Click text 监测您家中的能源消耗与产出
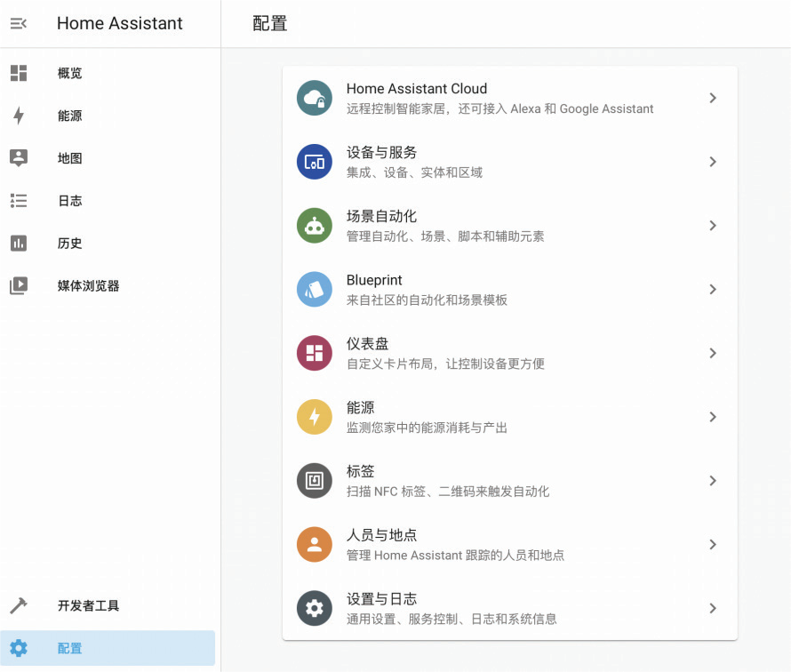 427,428
